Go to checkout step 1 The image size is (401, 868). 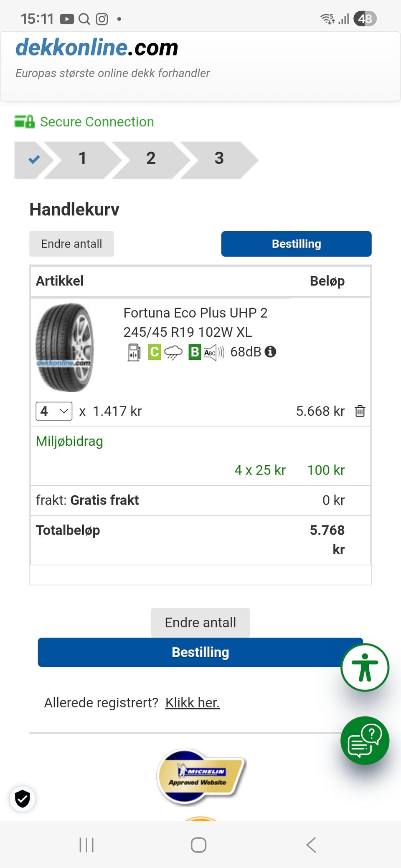(83, 159)
